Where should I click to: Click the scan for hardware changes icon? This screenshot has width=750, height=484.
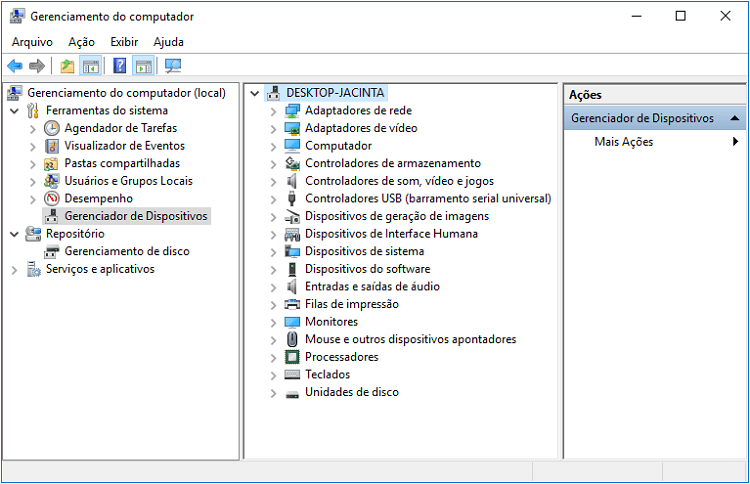pyautogui.click(x=173, y=66)
